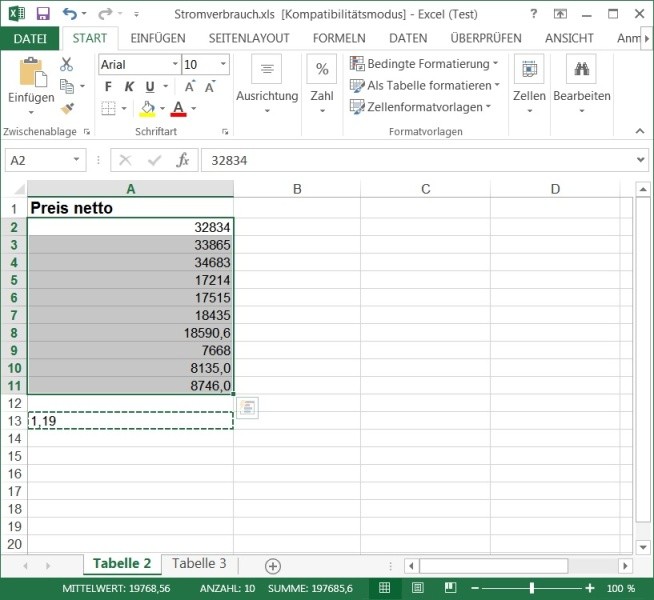This screenshot has height=600, width=654.
Task: Apply yellow fill color bucket
Action: 148,108
